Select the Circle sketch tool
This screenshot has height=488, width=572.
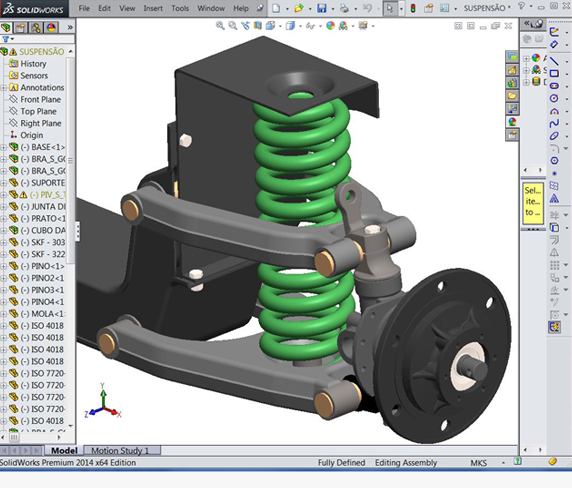554,98
